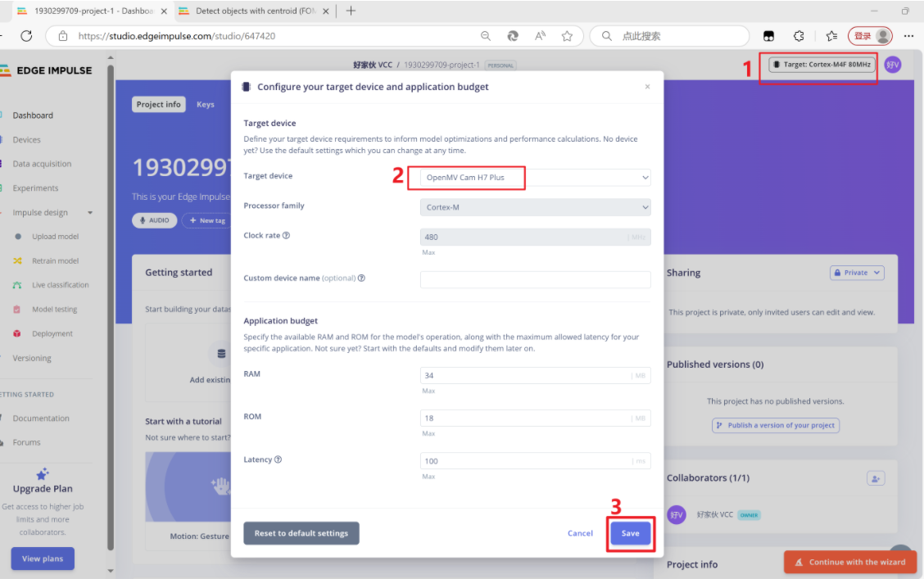Close the Detect objects with centroid tab
Image resolution: width=924 pixels, height=579 pixels.
click(325, 11)
